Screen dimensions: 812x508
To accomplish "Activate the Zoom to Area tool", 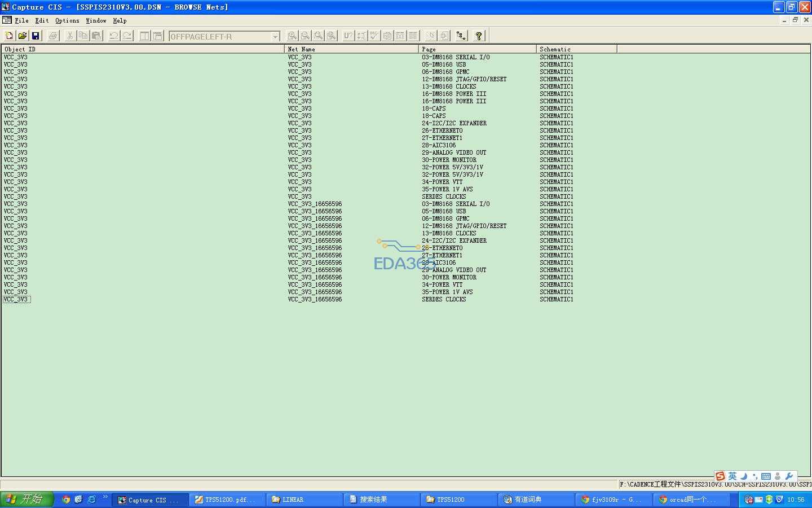I will tap(319, 36).
